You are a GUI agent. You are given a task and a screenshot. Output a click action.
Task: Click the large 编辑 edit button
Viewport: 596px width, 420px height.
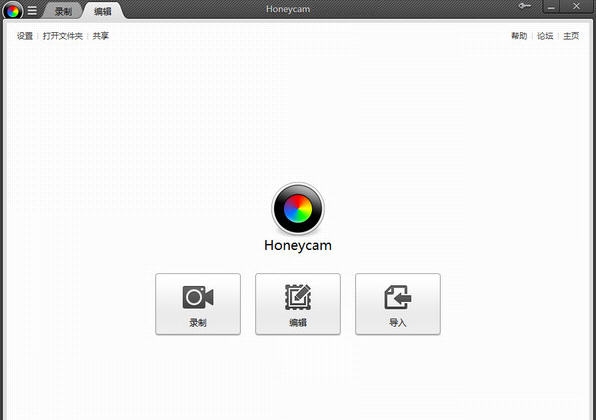click(x=298, y=304)
